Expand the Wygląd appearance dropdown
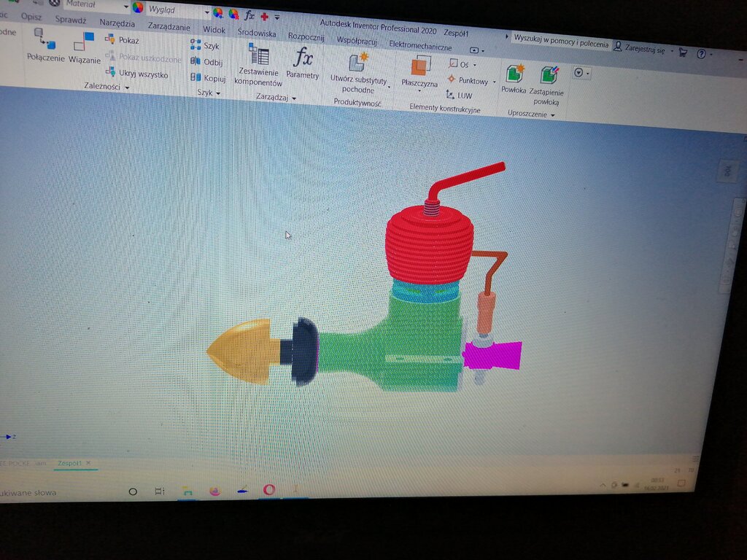Image resolution: width=747 pixels, height=560 pixels. 207,11
